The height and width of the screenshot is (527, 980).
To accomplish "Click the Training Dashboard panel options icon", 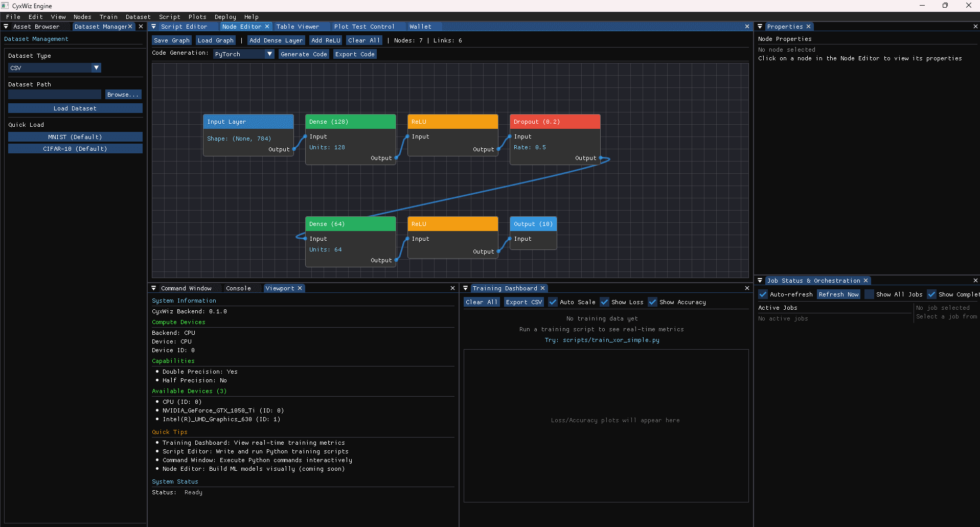I will pos(466,288).
